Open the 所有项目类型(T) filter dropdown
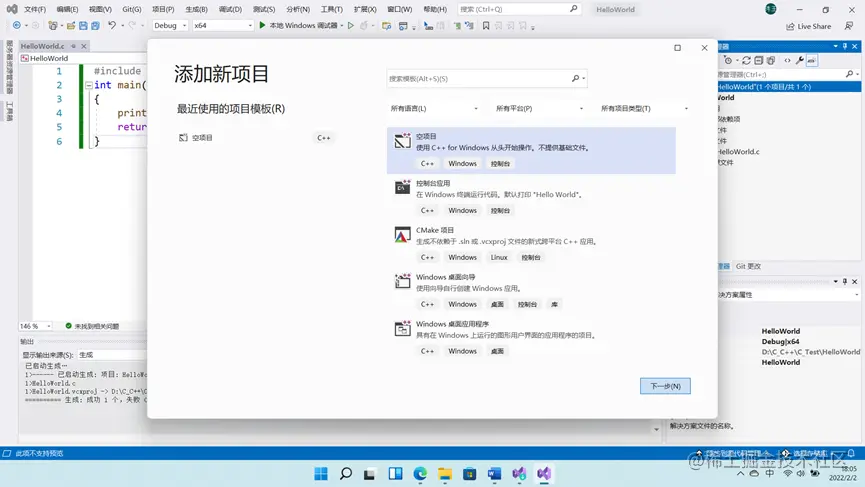865x487 pixels. (x=644, y=109)
